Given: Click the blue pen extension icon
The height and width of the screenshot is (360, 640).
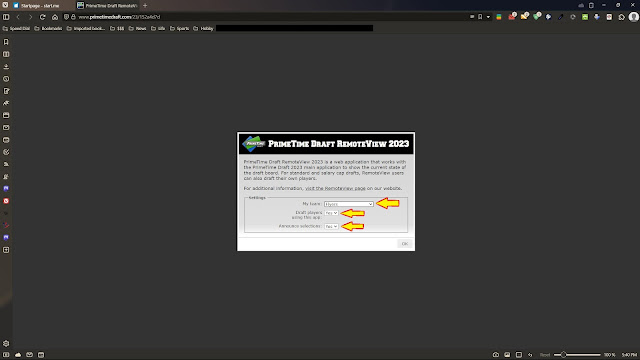Looking at the screenshot, I should [560, 17].
